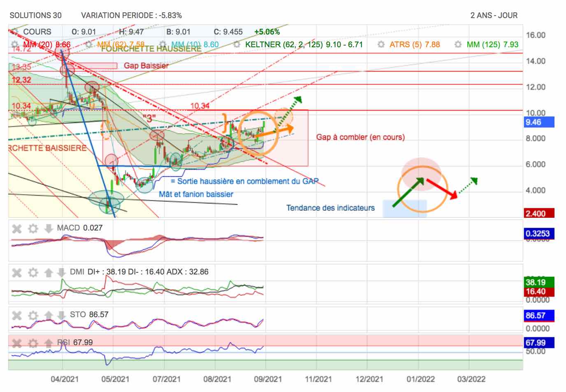Screen dimensions: 566x392
Task: Open settings gear for MM (20)
Action: pyautogui.click(x=15, y=44)
